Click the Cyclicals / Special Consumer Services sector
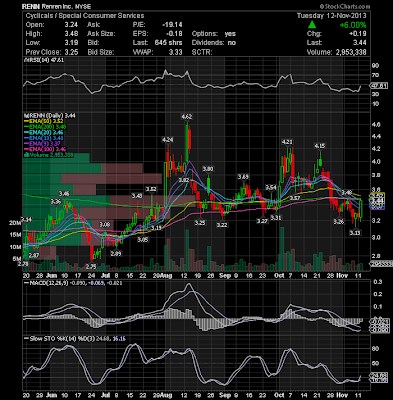 coord(85,16)
